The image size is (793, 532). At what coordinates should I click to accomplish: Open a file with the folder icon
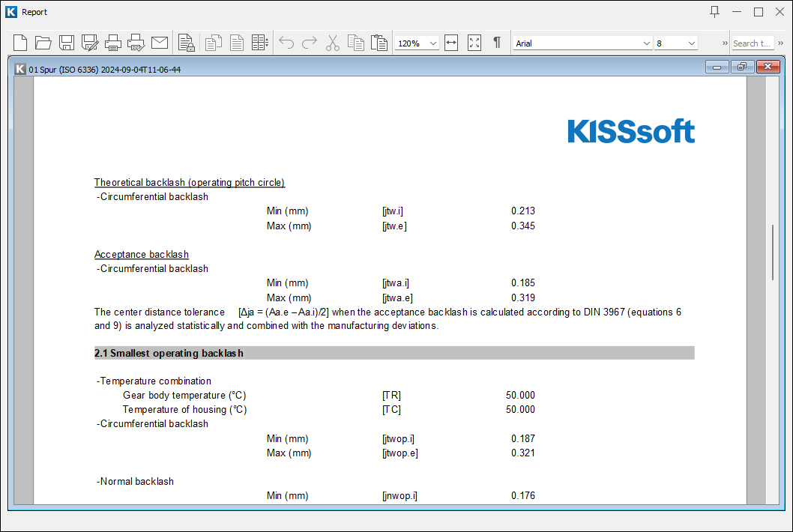43,43
